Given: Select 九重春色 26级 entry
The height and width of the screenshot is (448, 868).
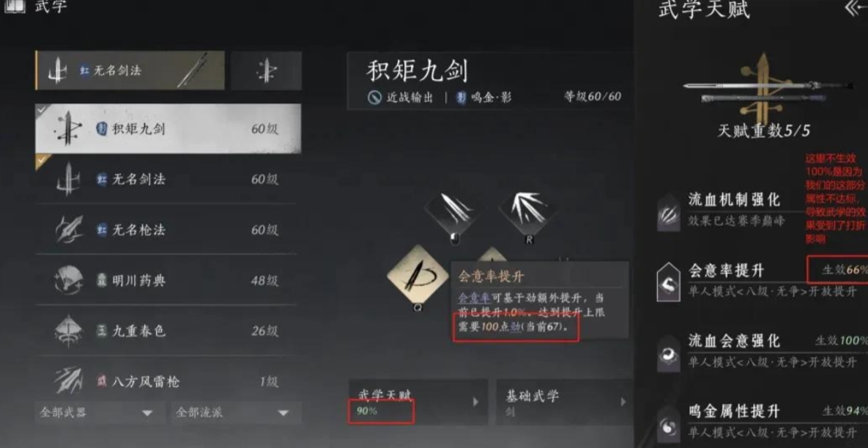Looking at the screenshot, I should pyautogui.click(x=168, y=331).
